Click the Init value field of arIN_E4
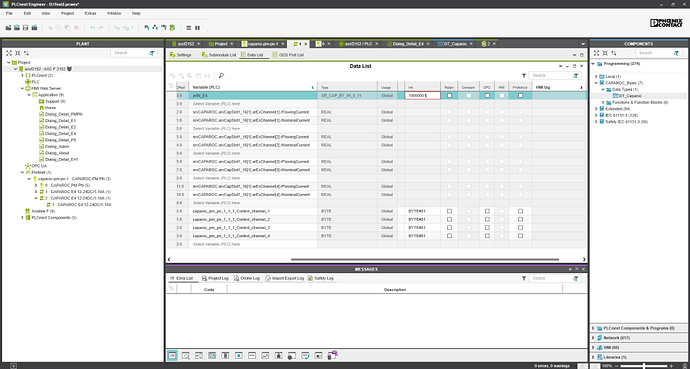Viewport: 690px width, 369px height. [422, 95]
